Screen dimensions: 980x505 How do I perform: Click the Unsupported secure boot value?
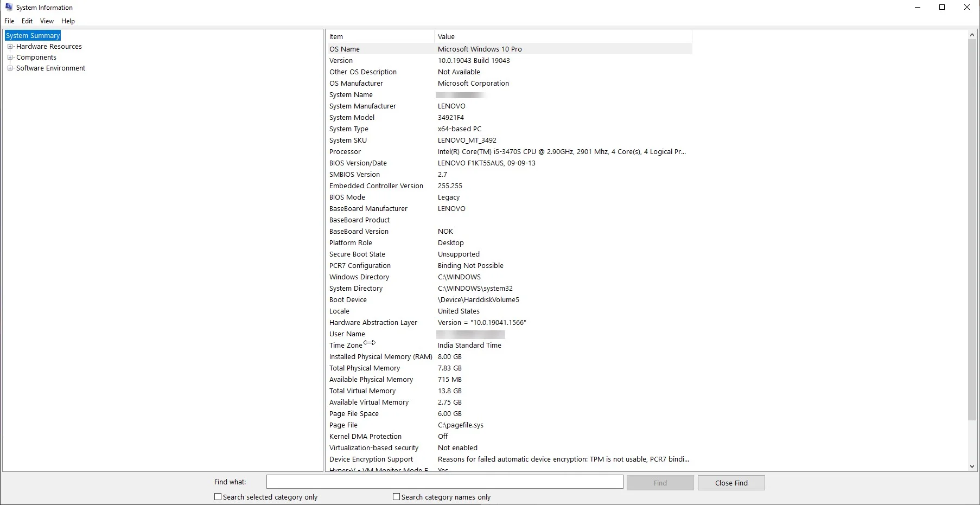pyautogui.click(x=459, y=254)
